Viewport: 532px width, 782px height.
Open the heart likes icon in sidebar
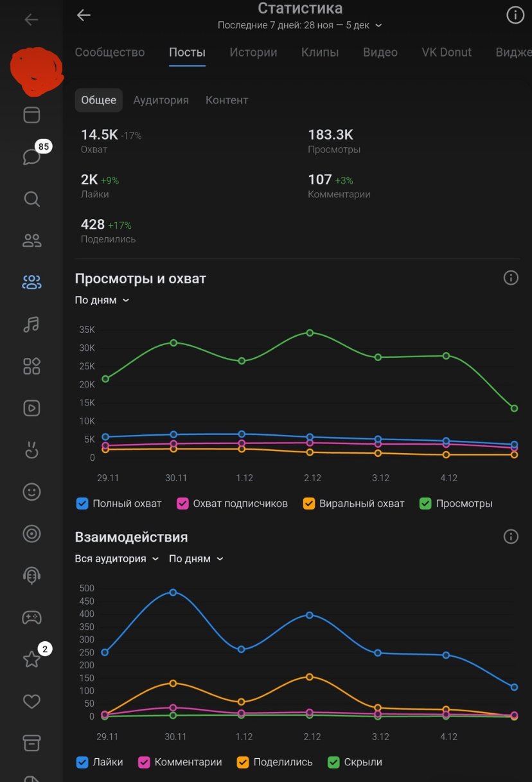[x=31, y=701]
